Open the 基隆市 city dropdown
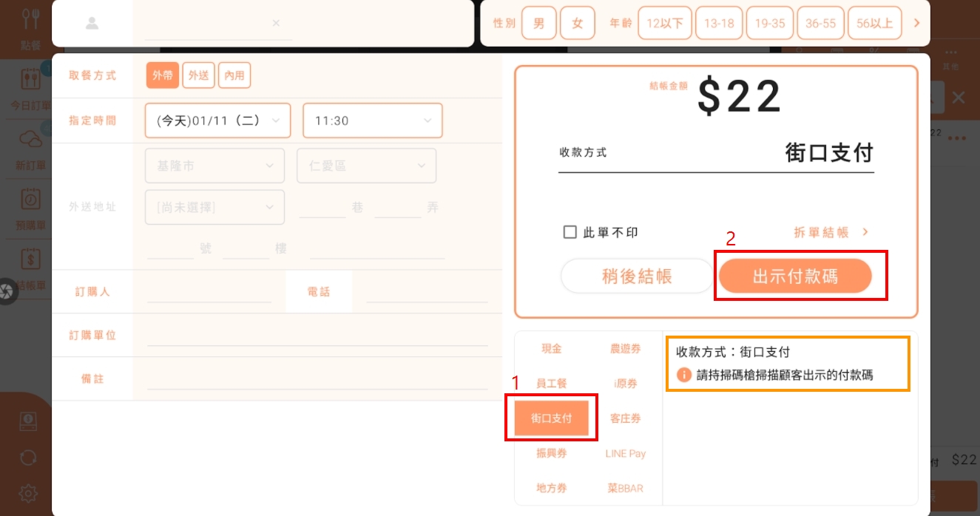The image size is (980, 516). tap(214, 166)
